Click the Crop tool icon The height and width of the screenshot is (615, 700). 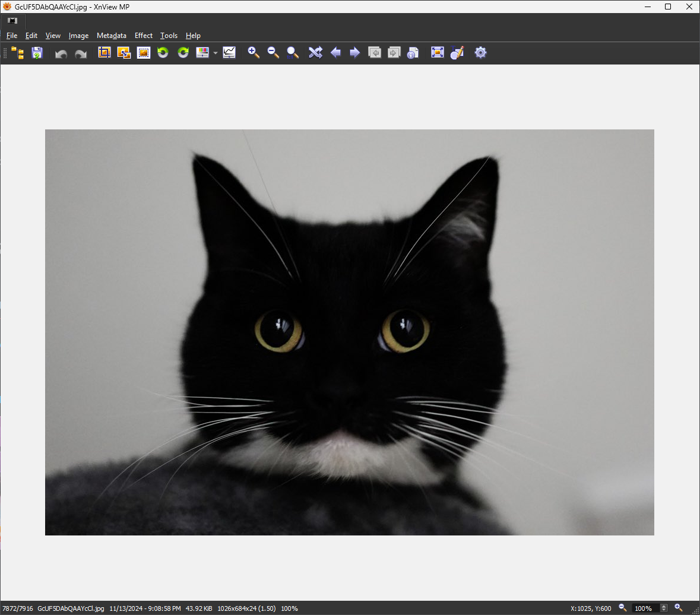point(104,53)
